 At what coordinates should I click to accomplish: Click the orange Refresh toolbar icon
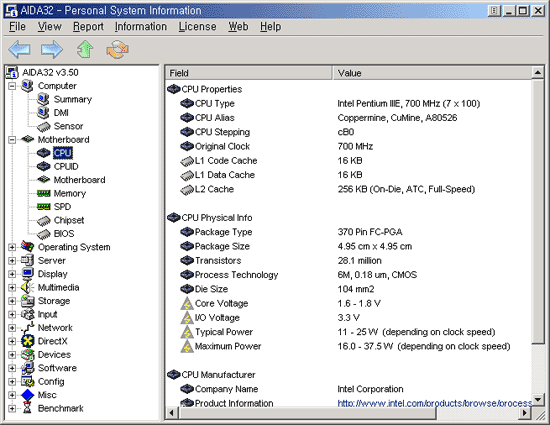pyautogui.click(x=118, y=49)
